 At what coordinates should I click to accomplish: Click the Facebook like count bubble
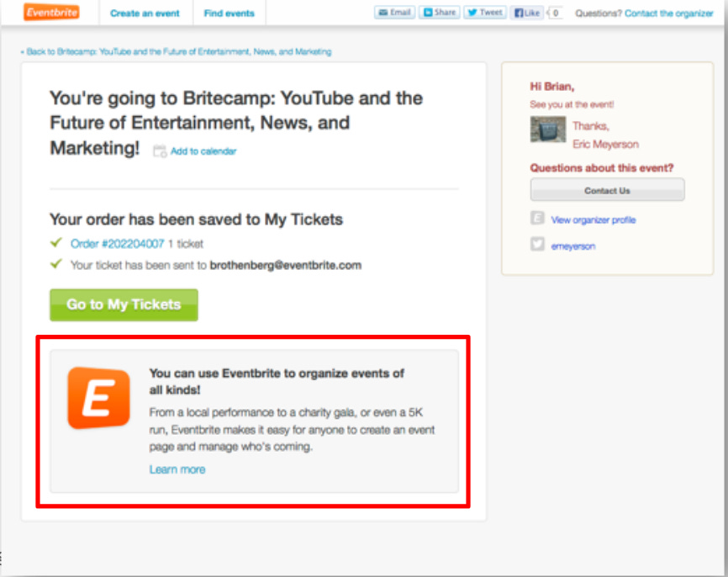pyautogui.click(x=556, y=13)
